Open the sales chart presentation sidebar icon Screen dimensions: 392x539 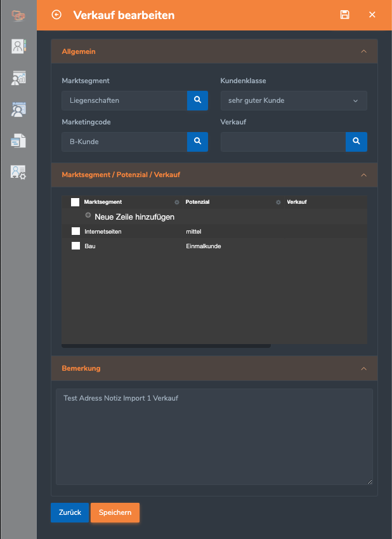click(x=18, y=78)
